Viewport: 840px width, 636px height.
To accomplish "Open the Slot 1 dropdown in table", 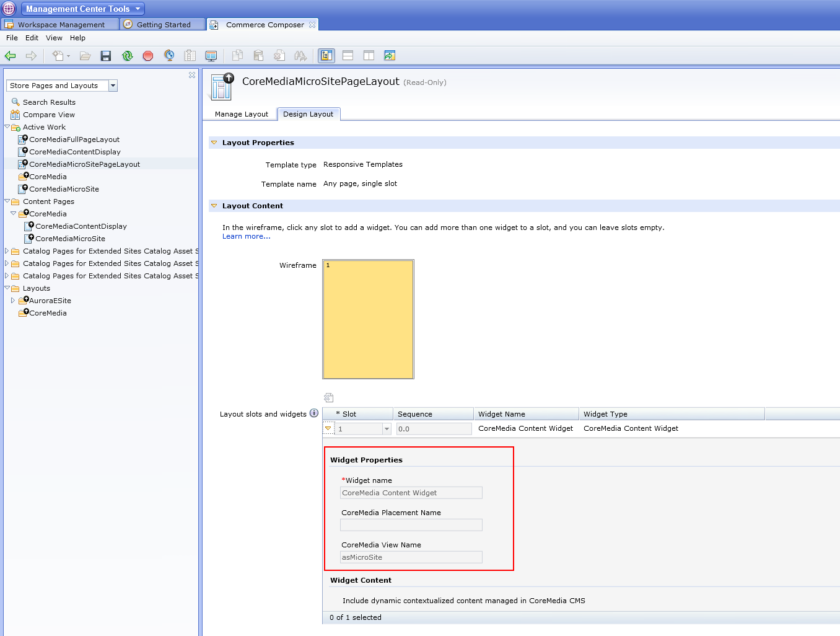I will click(x=387, y=429).
